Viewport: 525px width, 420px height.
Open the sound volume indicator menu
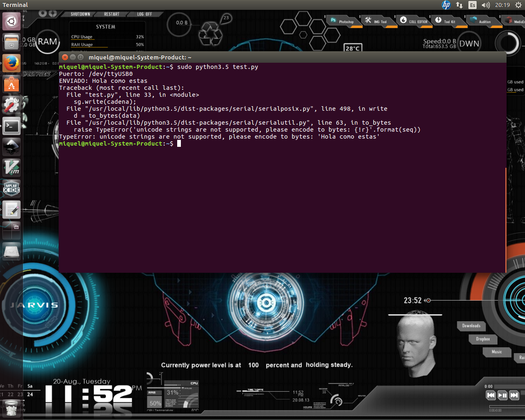(486, 5)
